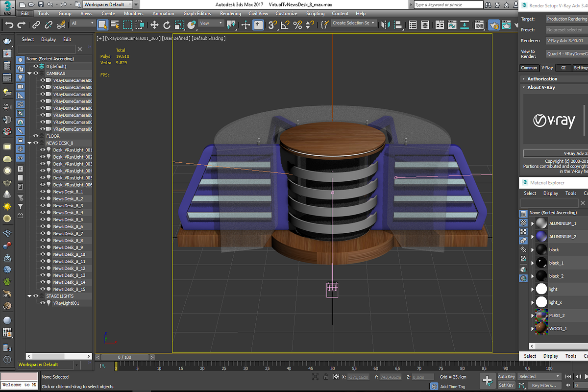This screenshot has width=588, height=392.
Task: Choose the Select and Move tool
Action: pyautogui.click(x=154, y=24)
